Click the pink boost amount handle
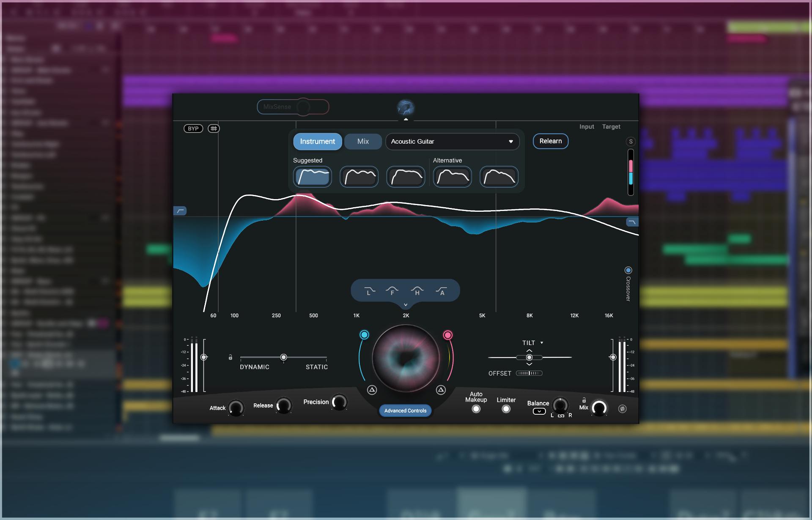812x520 pixels. pyautogui.click(x=447, y=335)
